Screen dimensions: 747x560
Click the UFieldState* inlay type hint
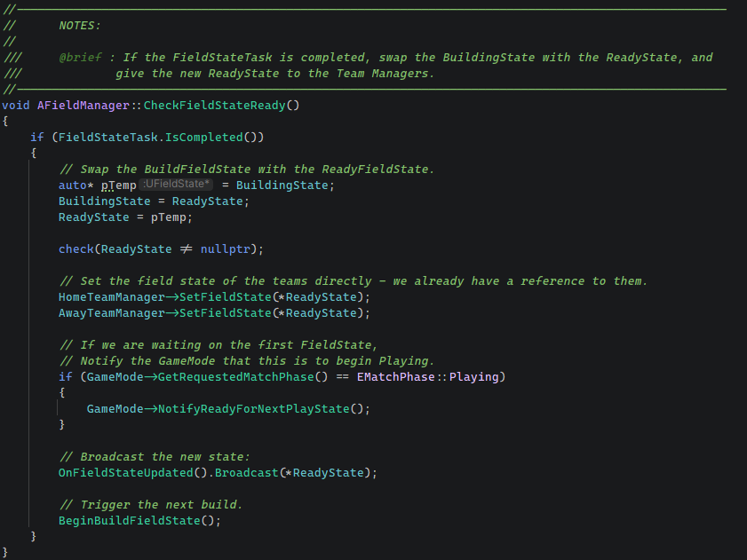click(176, 185)
